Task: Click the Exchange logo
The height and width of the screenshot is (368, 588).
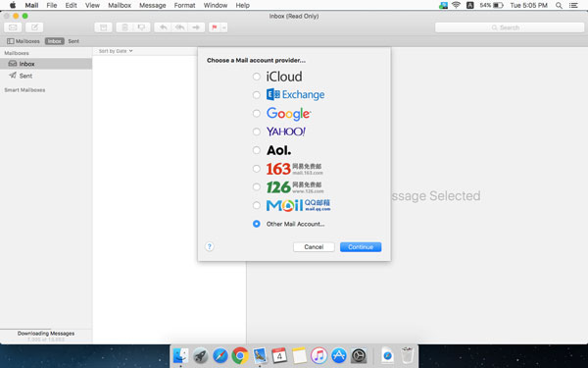Action: [x=296, y=94]
